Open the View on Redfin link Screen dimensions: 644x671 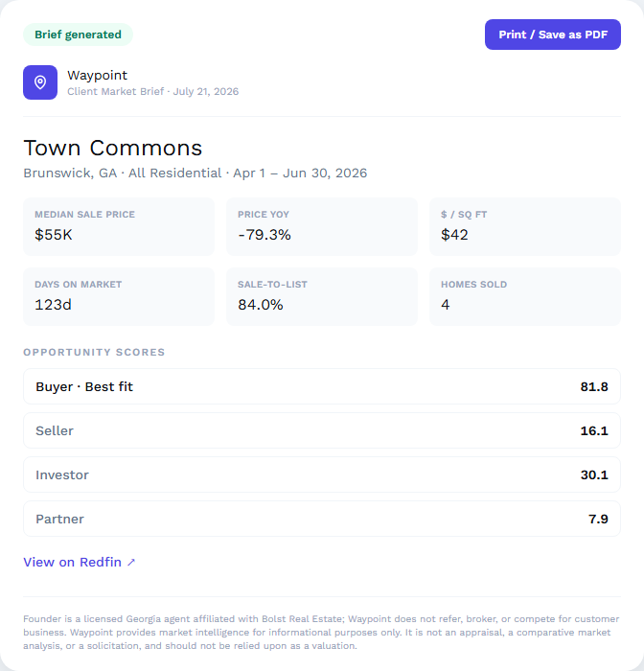click(x=80, y=562)
